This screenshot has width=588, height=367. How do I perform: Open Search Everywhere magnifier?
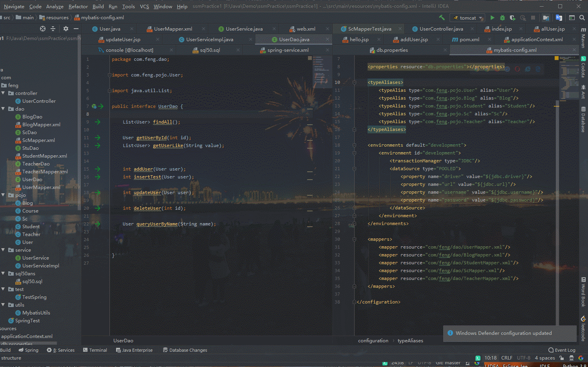582,18
